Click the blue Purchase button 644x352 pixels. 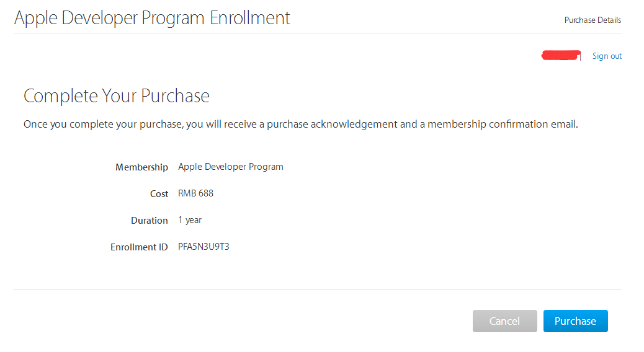(x=575, y=321)
